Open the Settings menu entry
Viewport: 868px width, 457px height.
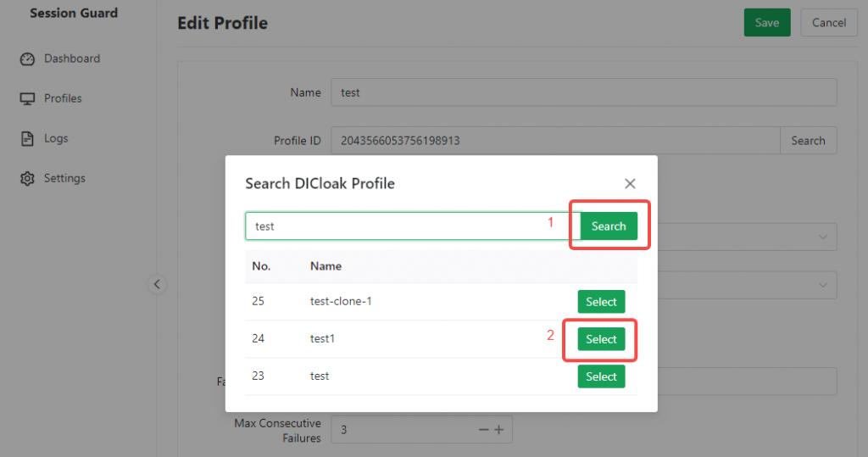64,178
